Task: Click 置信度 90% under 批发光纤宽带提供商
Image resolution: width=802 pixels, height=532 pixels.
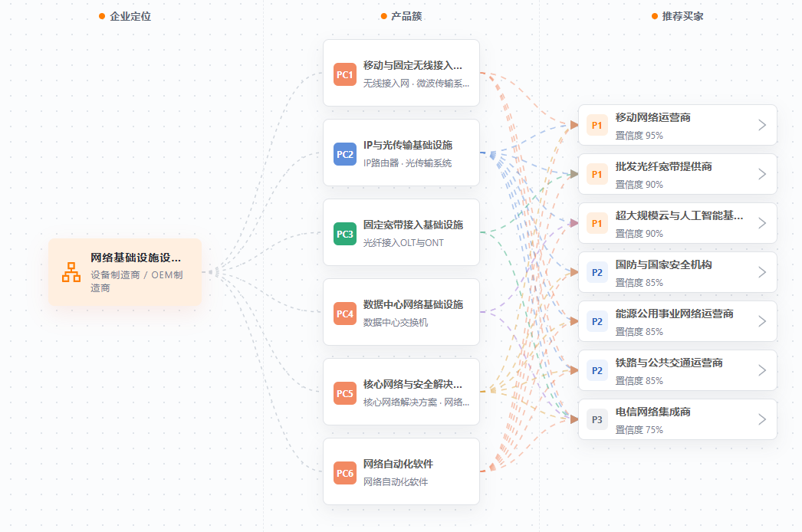Action: (x=639, y=185)
